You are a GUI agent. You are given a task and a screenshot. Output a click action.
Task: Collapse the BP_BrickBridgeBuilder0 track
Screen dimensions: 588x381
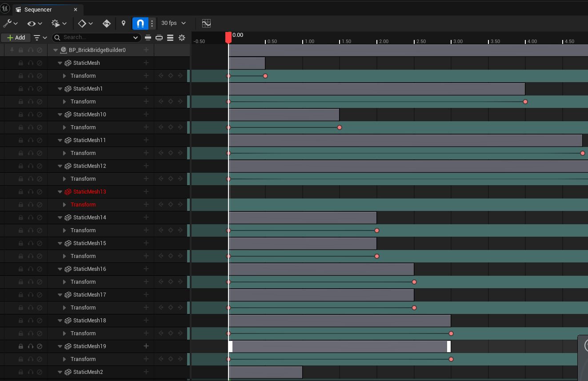click(56, 50)
